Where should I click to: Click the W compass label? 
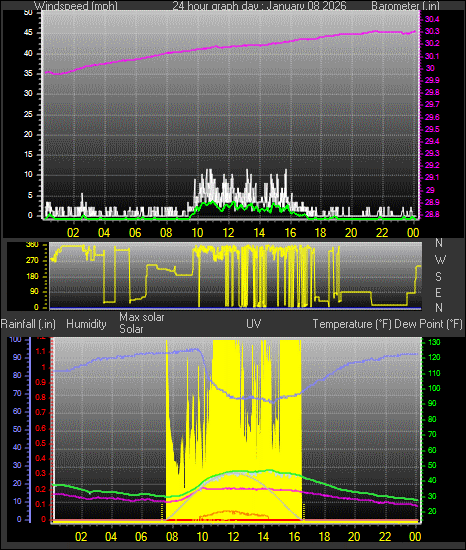point(440,260)
